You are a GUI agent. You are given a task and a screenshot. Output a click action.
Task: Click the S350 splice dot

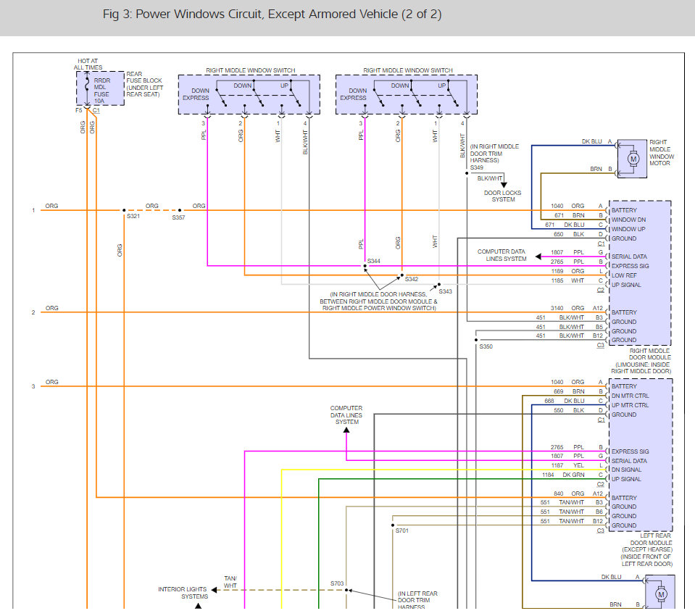click(x=476, y=340)
